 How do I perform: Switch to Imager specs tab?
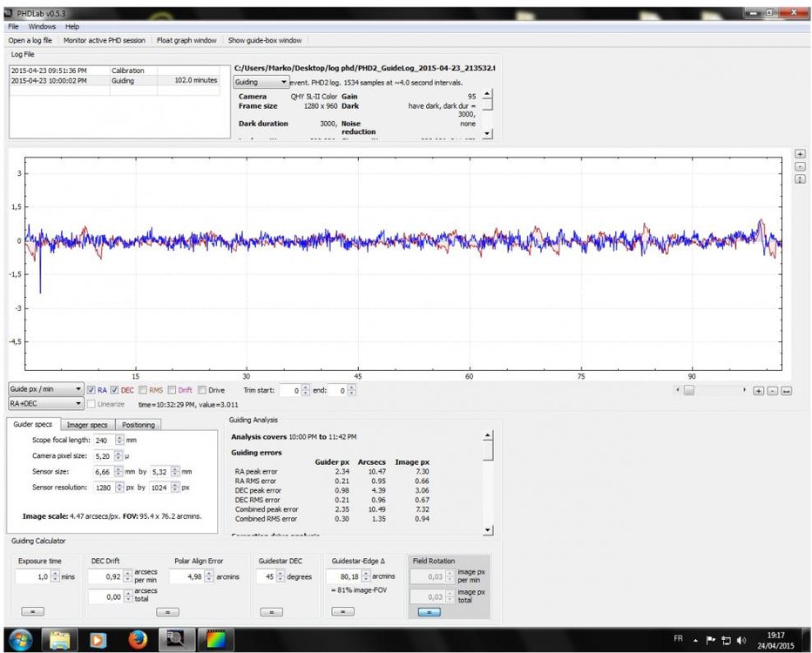tap(87, 425)
